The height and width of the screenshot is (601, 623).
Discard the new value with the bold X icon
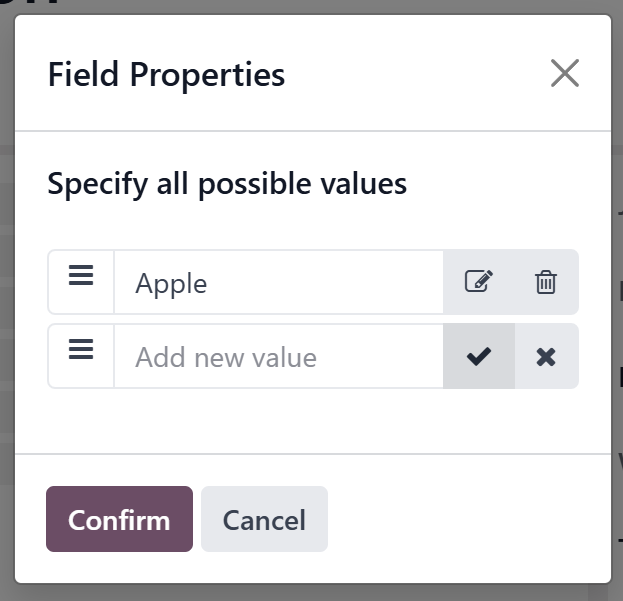coord(546,356)
